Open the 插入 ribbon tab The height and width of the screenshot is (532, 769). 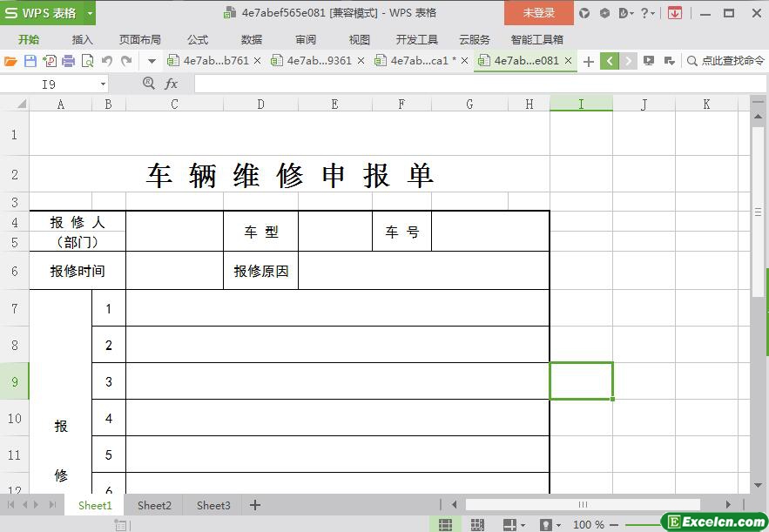[82, 39]
